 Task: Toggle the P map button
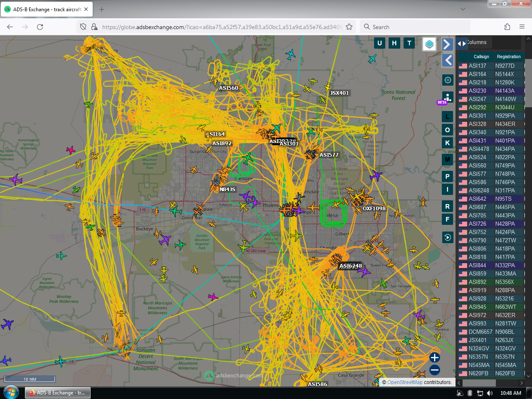click(x=448, y=176)
